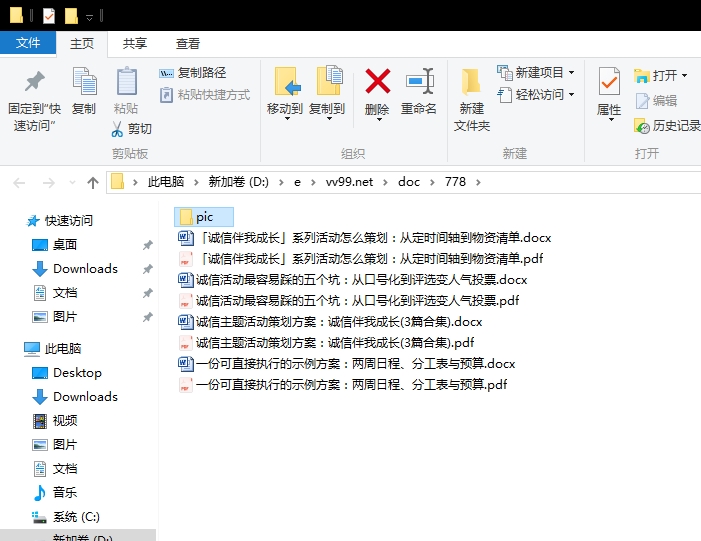
Task: Open 图片 under 此电脑
Action: tap(55, 445)
